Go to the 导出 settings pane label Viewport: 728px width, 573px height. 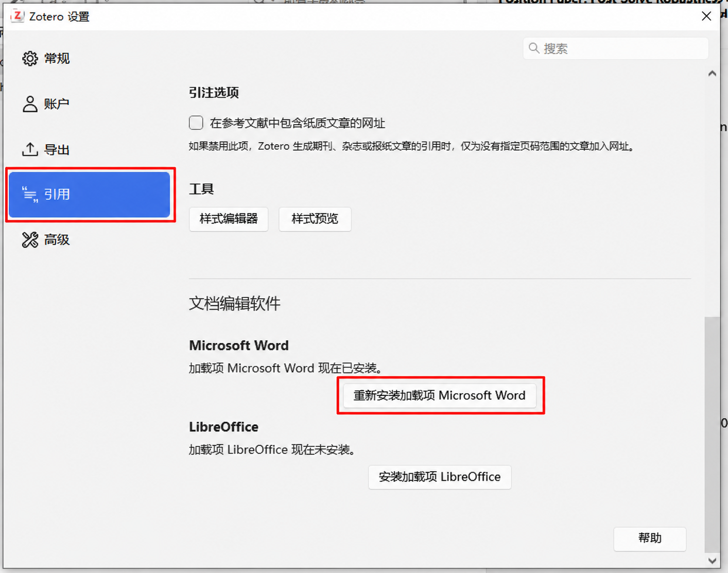coord(57,150)
